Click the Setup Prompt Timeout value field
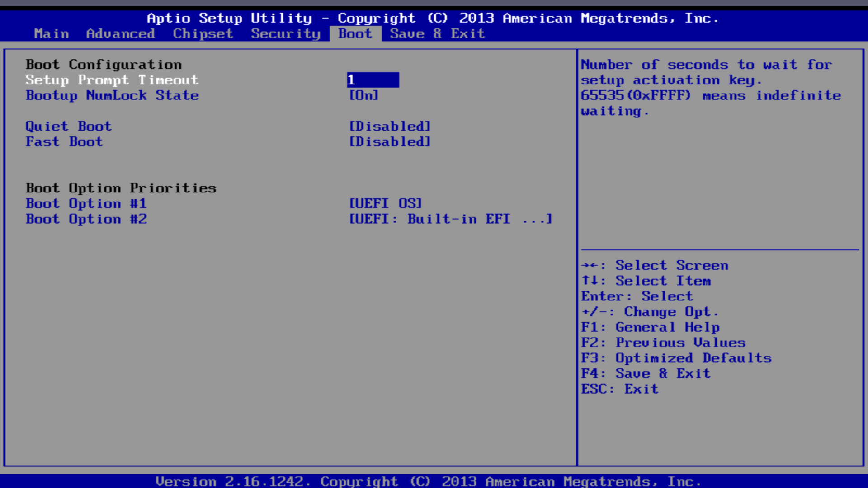The width and height of the screenshot is (868, 488). tap(373, 80)
